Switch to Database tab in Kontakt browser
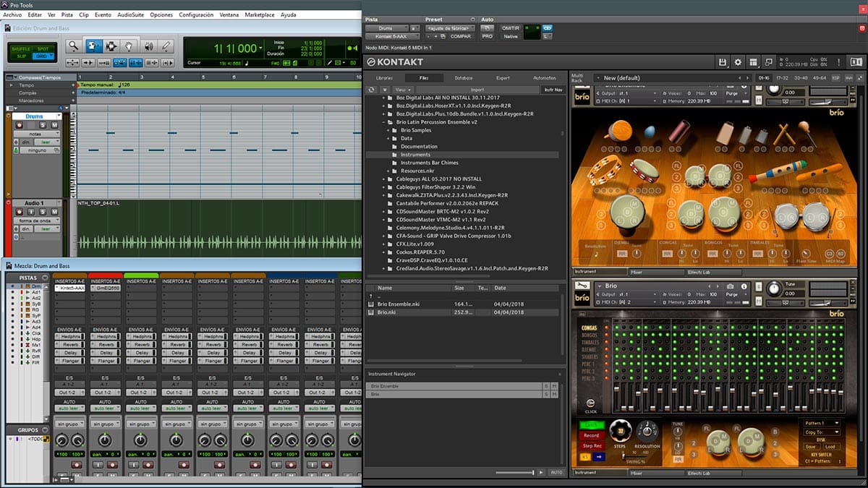Screen dimensions: 868x488 click(x=464, y=78)
